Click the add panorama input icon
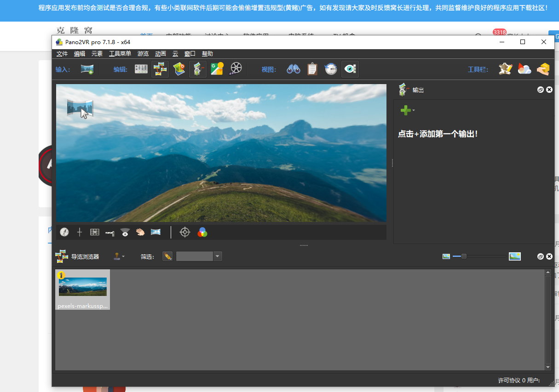The width and height of the screenshot is (559, 392). click(x=87, y=69)
